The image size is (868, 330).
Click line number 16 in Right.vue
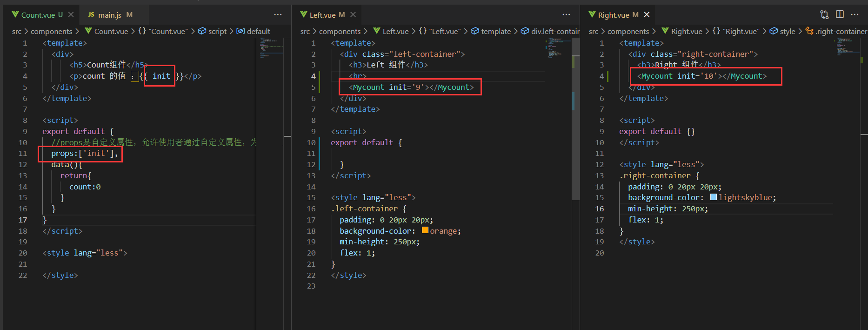(600, 209)
